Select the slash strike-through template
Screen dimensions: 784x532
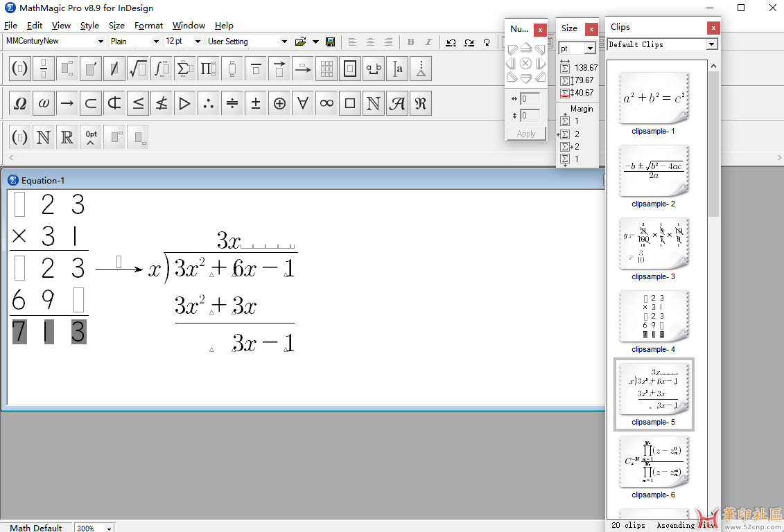[114, 69]
